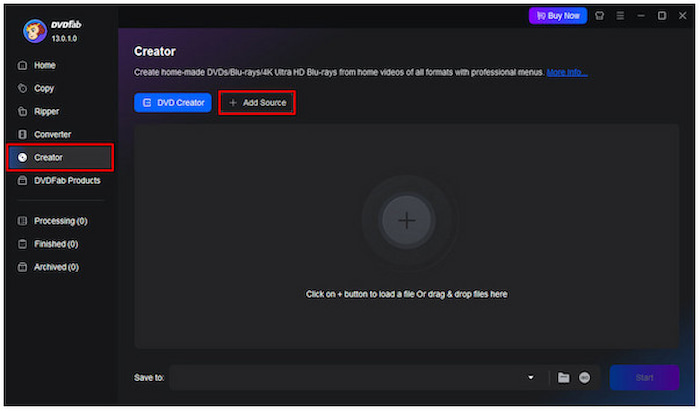Open the Archived (0) tasks list
Image resolution: width=700 pixels, height=411 pixels.
click(56, 267)
